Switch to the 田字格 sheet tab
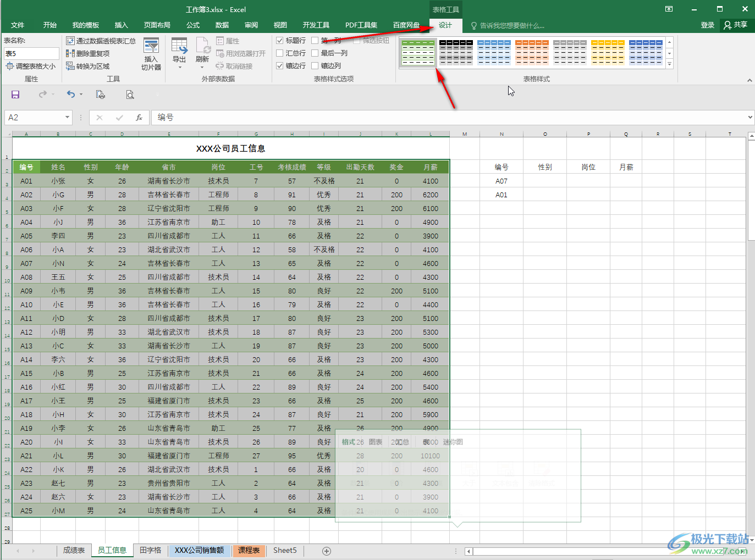Image resolution: width=755 pixels, height=560 pixels. 150,550
